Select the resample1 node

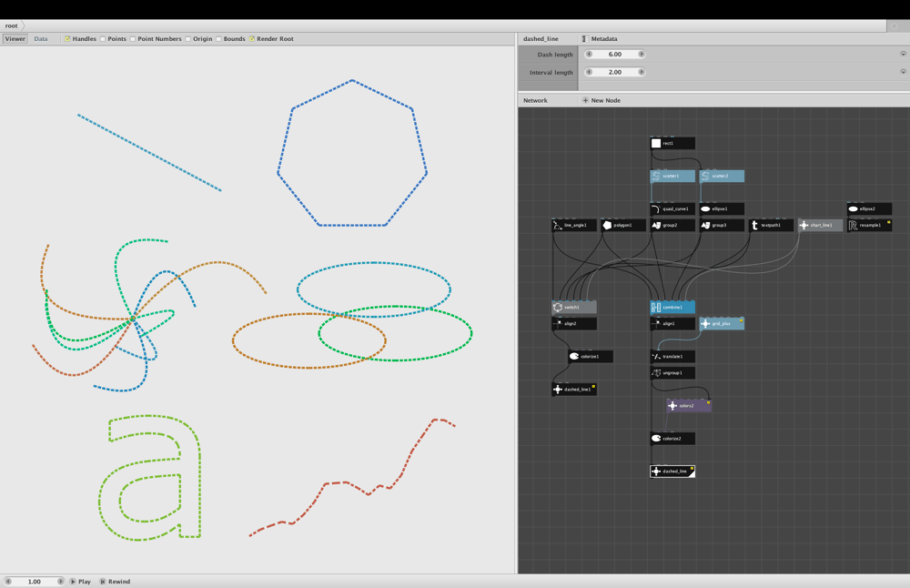tap(869, 225)
